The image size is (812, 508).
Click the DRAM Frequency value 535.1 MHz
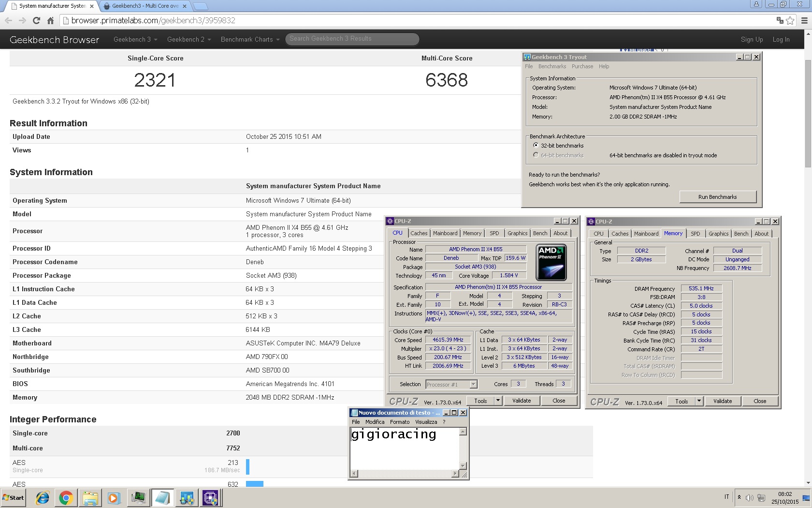[x=701, y=288]
